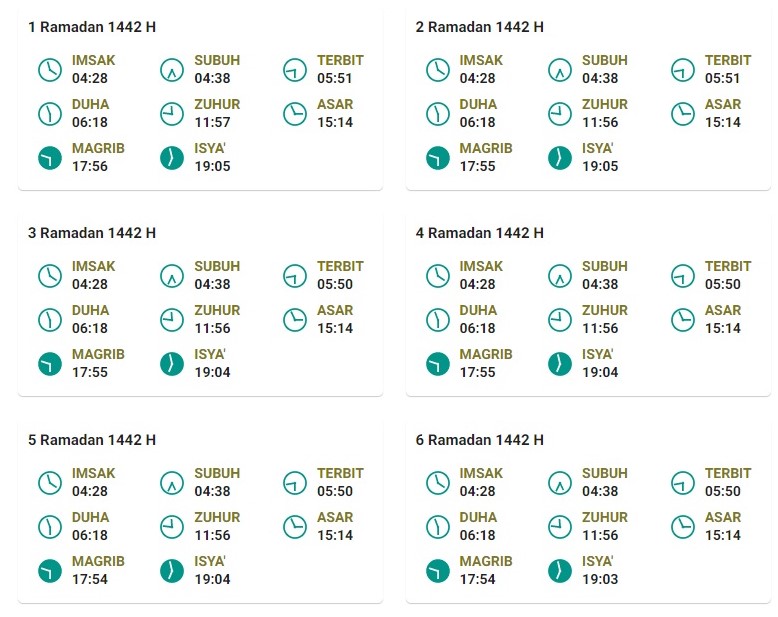Click the SUBUH label on 5 Ramadan
Screen dimensions: 778x617
coord(217,473)
